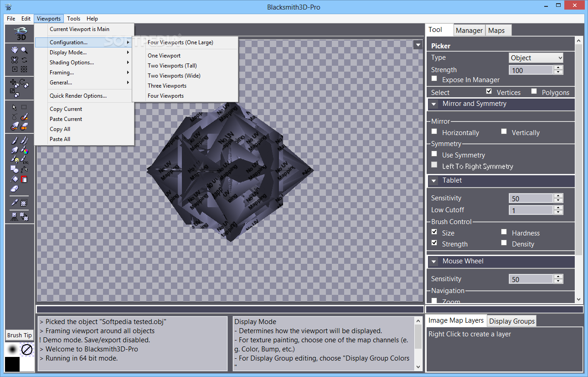This screenshot has height=377, width=588.
Task: Select the double brush tool
Action: (x=24, y=140)
